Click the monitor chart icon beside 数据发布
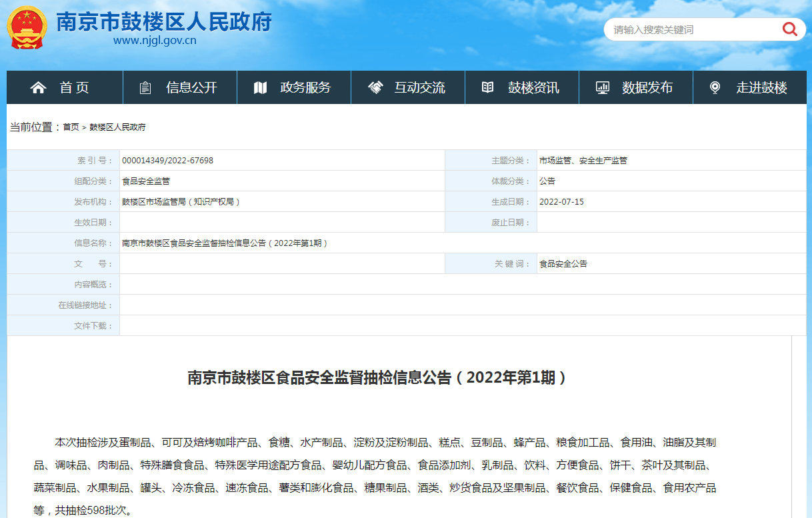Viewport: 812px width, 518px height. pos(603,87)
